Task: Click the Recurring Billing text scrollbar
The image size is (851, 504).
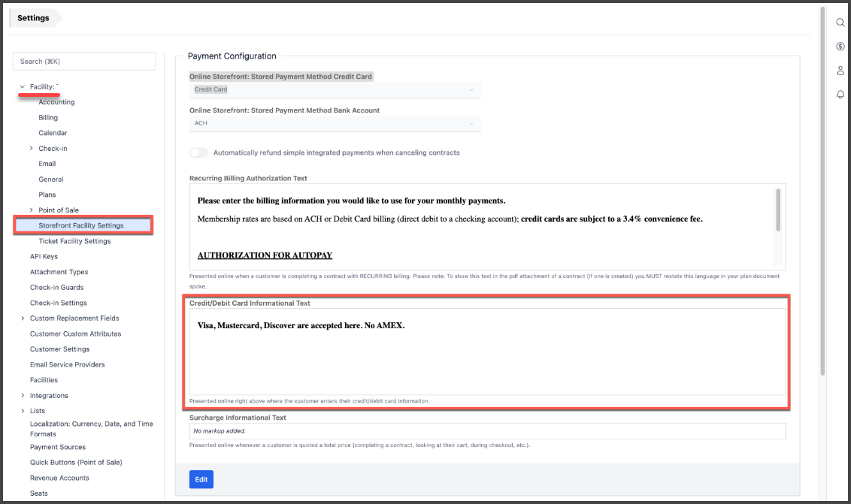Action: click(x=778, y=210)
